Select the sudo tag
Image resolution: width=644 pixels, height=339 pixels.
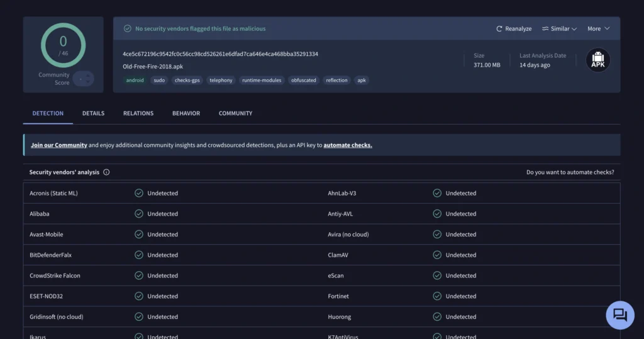coord(159,80)
